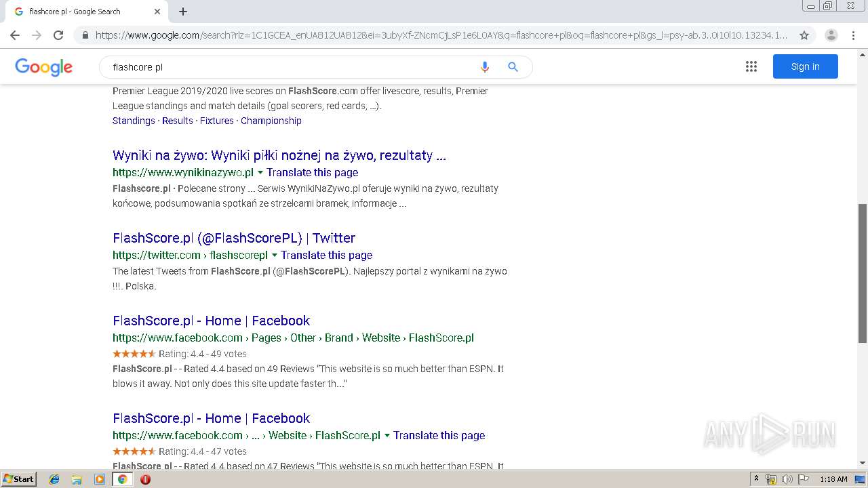Screen dimensions: 868x488
Task: Open the Chrome three-dot menu
Action: coord(854,35)
